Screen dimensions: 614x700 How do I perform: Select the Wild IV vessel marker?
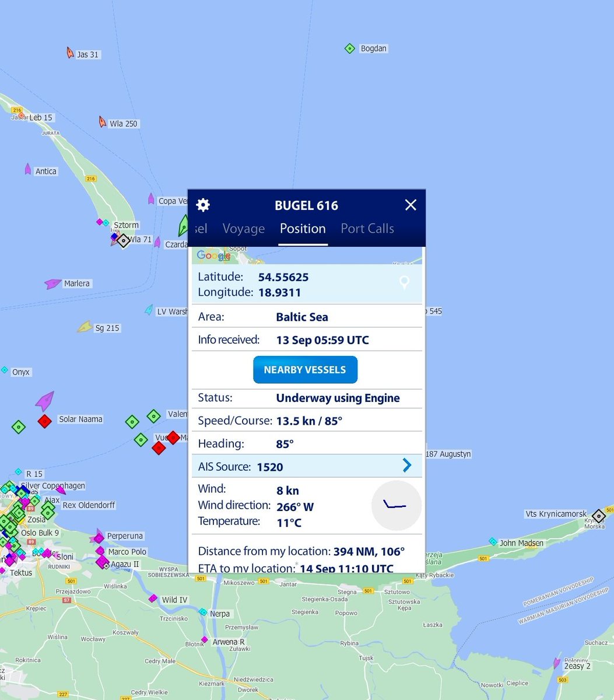click(x=153, y=598)
